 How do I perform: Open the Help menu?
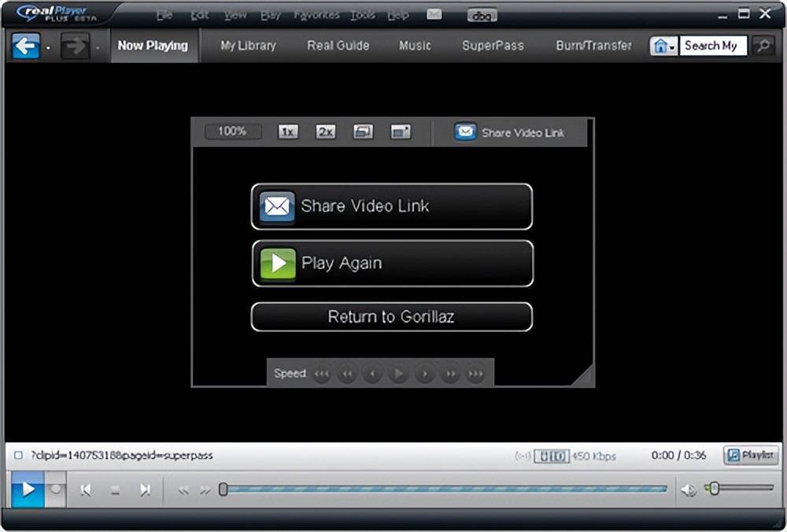[x=398, y=15]
